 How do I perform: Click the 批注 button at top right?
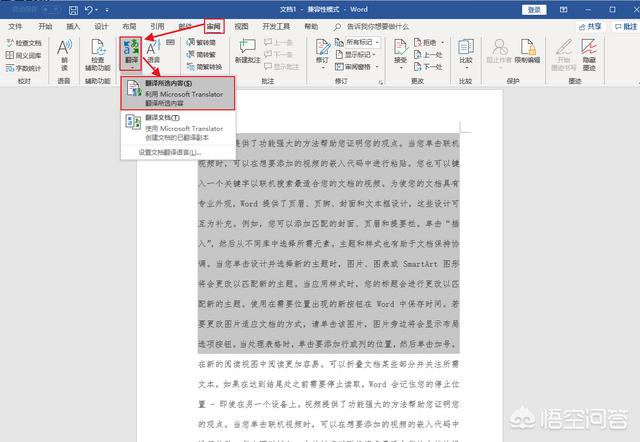coord(626,27)
